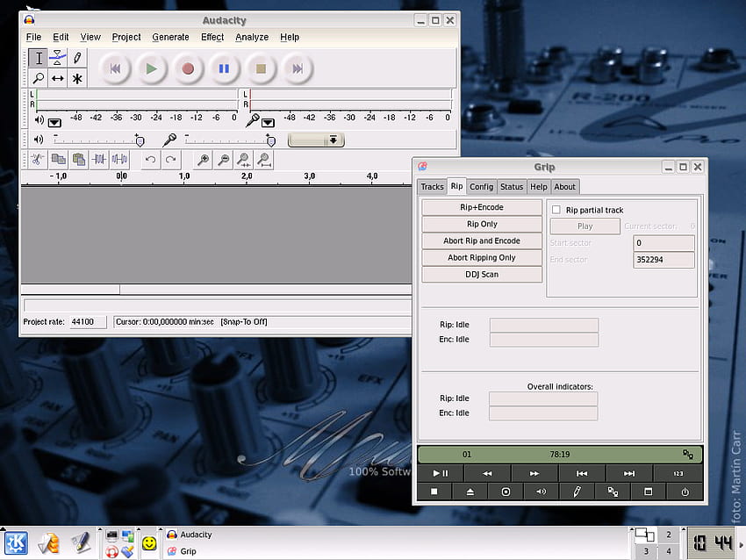Open the Generate menu in Audacity
The height and width of the screenshot is (560, 746).
coord(170,37)
